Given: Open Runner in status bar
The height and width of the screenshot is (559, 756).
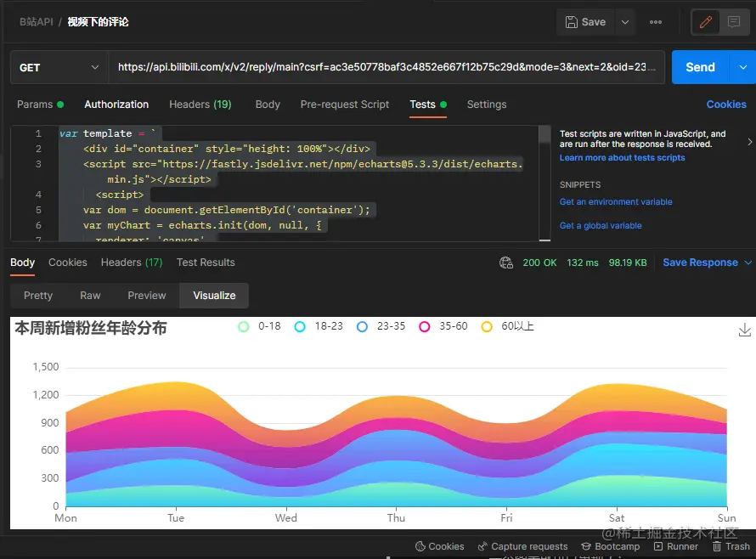Looking at the screenshot, I should point(676,546).
